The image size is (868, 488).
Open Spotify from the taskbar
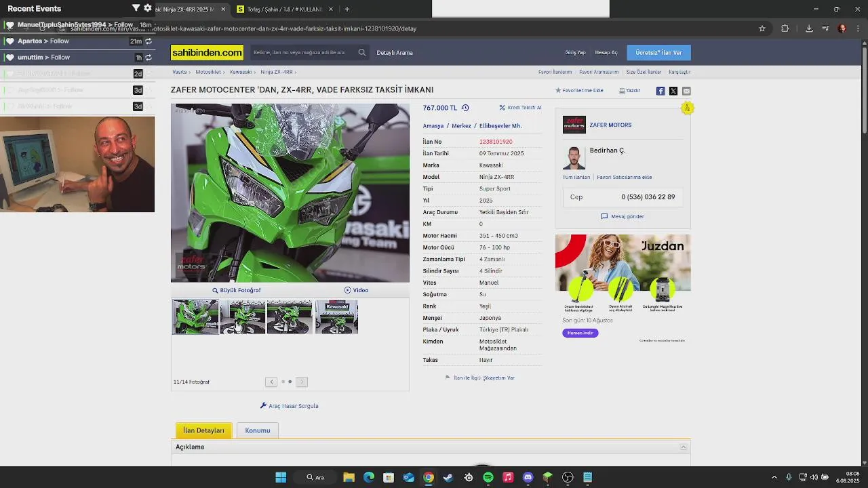pos(488,477)
